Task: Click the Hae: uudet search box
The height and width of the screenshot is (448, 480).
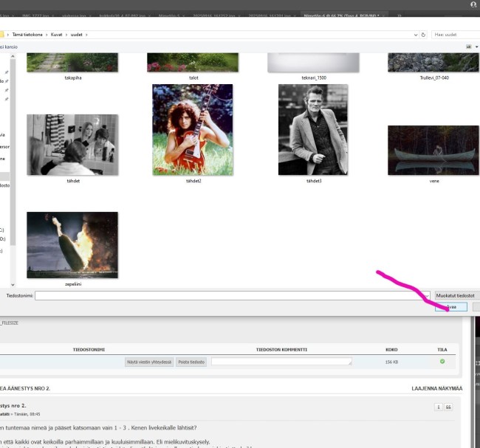Action: tap(454, 34)
